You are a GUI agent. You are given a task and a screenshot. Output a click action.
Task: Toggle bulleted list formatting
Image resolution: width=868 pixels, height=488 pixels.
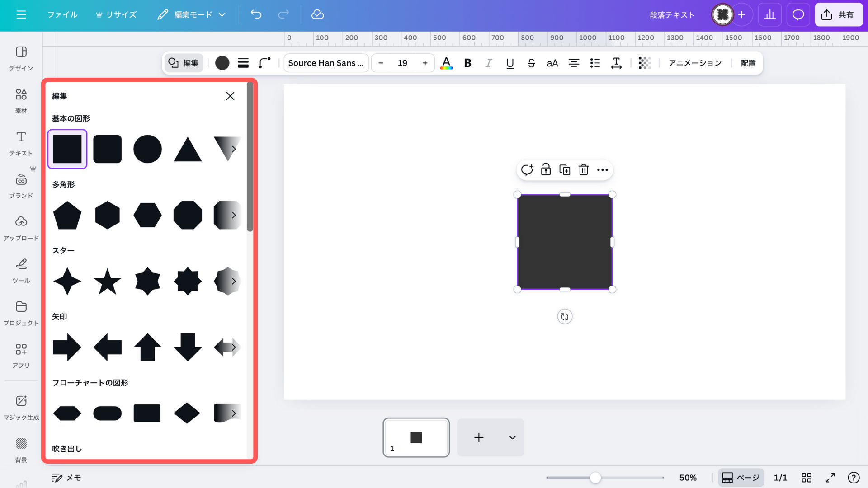pyautogui.click(x=595, y=63)
